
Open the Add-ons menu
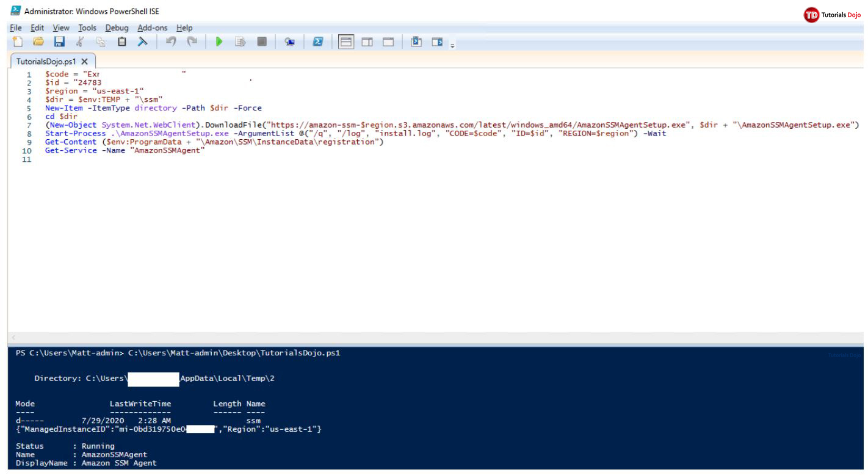coord(153,28)
